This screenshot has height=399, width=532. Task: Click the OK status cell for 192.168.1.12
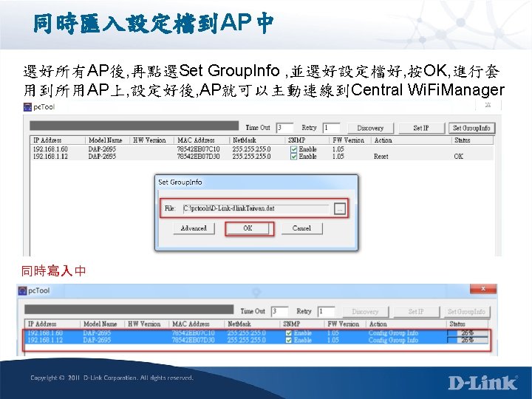pos(458,157)
